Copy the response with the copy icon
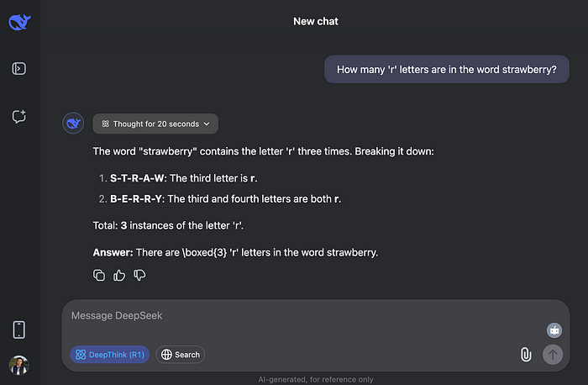588x385 pixels. (99, 276)
